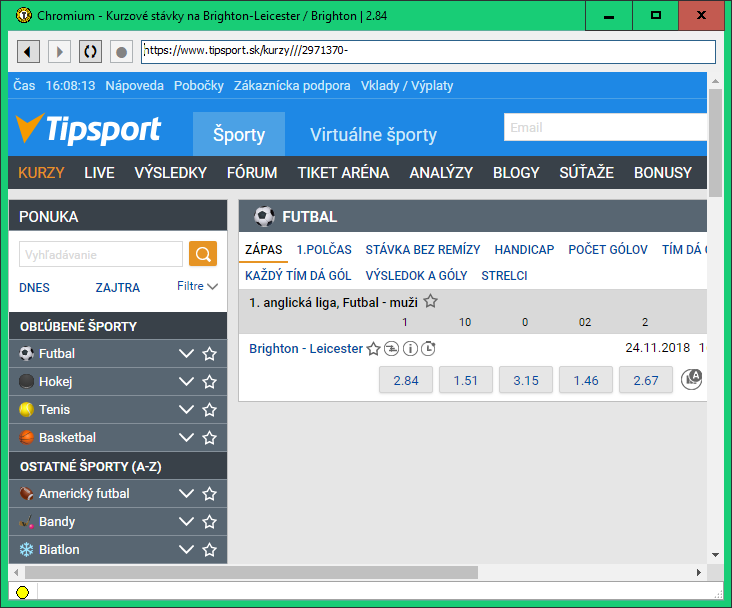Screen dimensions: 732x608
Task: Mark Hokej as favorite sport star
Action: [x=210, y=382]
